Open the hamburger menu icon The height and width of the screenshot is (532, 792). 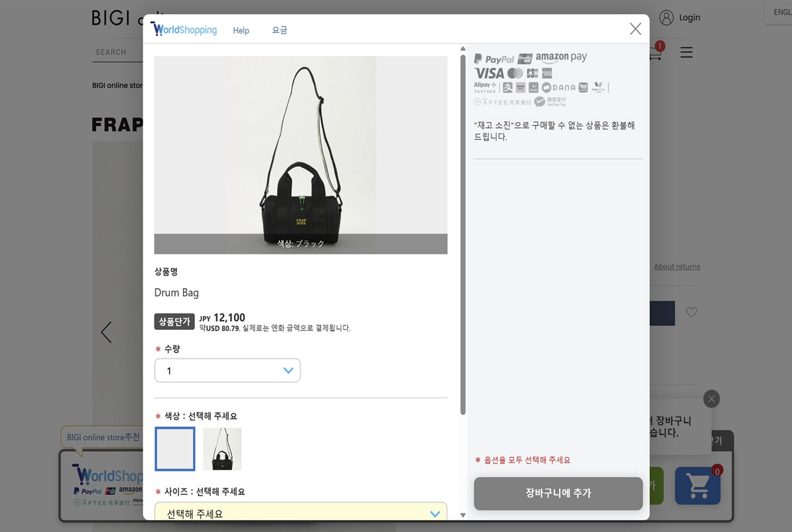tap(686, 52)
